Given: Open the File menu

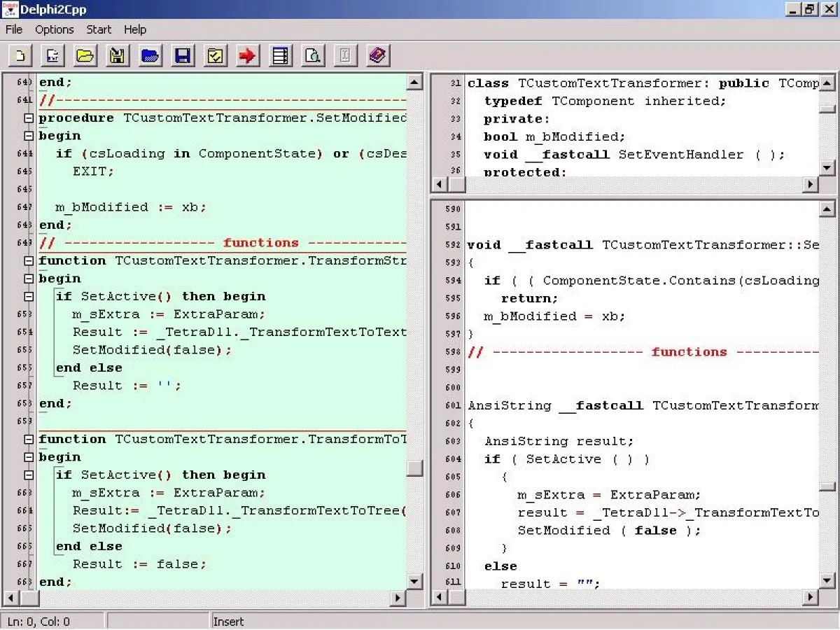Looking at the screenshot, I should [x=13, y=29].
